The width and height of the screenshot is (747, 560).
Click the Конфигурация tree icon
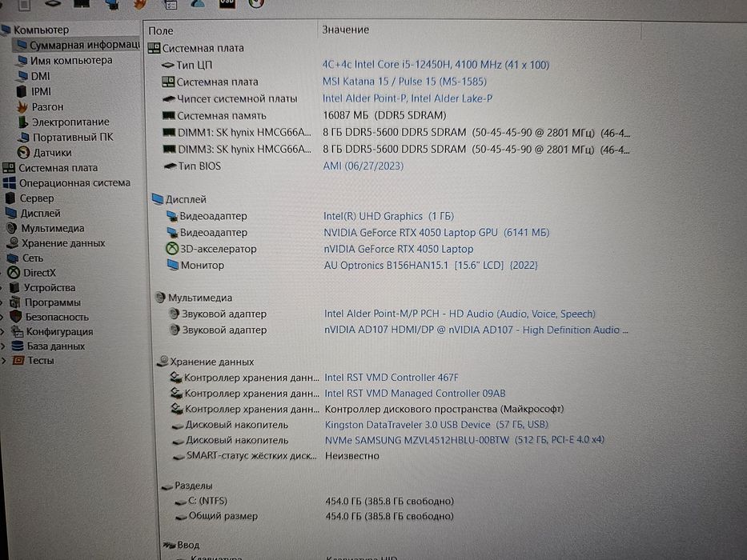(17, 331)
